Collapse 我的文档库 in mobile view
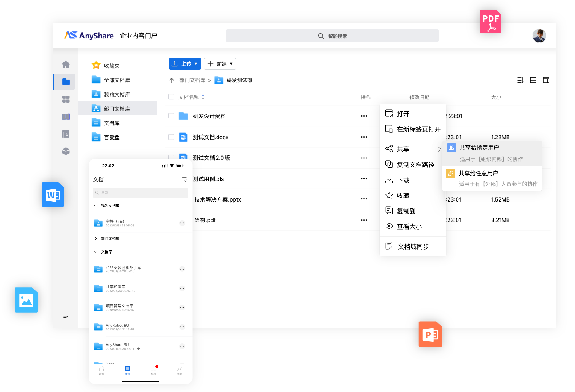The width and height of the screenshot is (575, 392). coord(96,206)
